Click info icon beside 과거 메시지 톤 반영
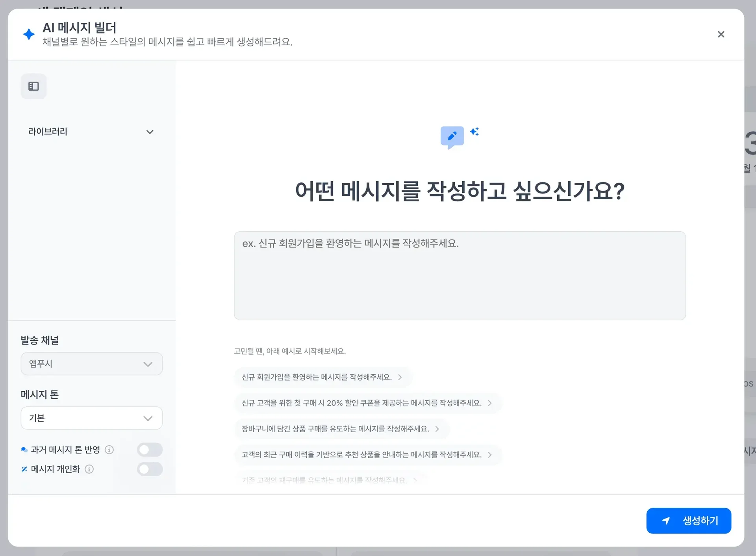 click(x=109, y=450)
